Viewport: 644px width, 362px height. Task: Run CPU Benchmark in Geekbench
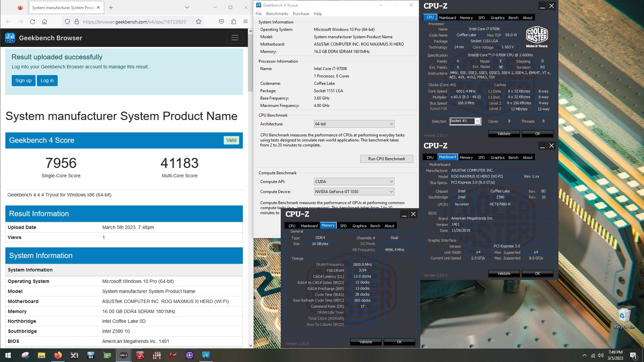point(386,159)
